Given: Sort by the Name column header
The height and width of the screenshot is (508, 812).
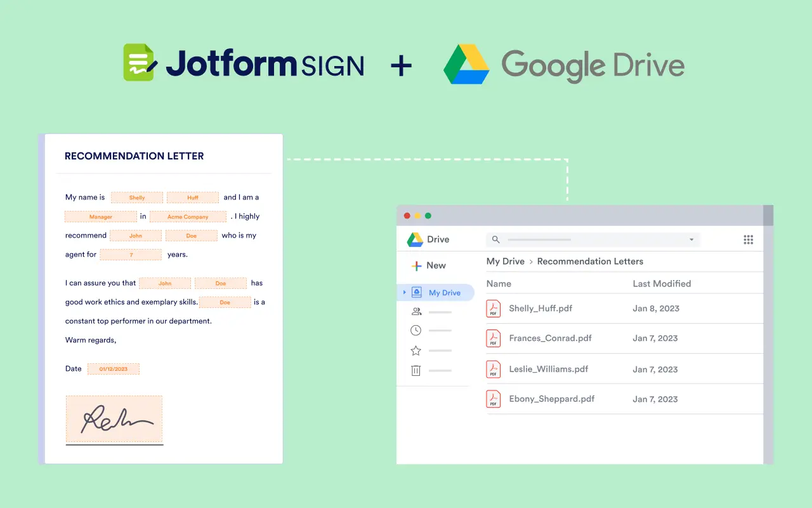Looking at the screenshot, I should [499, 284].
